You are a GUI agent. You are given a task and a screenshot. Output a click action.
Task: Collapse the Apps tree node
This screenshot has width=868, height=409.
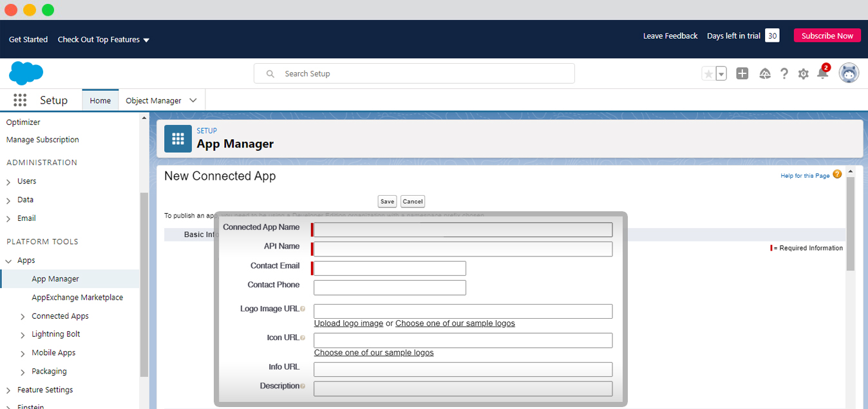click(8, 261)
